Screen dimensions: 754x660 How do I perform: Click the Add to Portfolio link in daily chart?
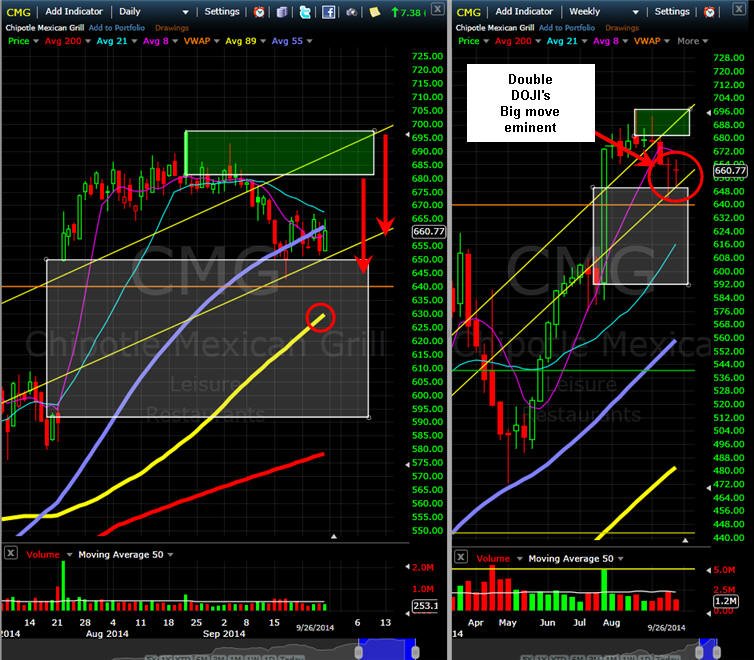click(117, 28)
